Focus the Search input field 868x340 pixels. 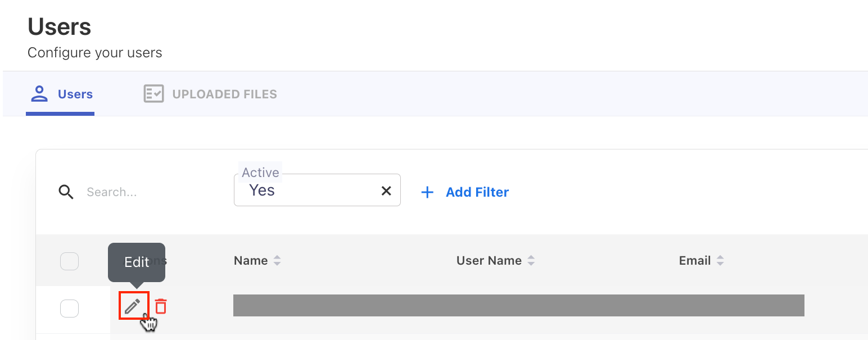tap(146, 192)
